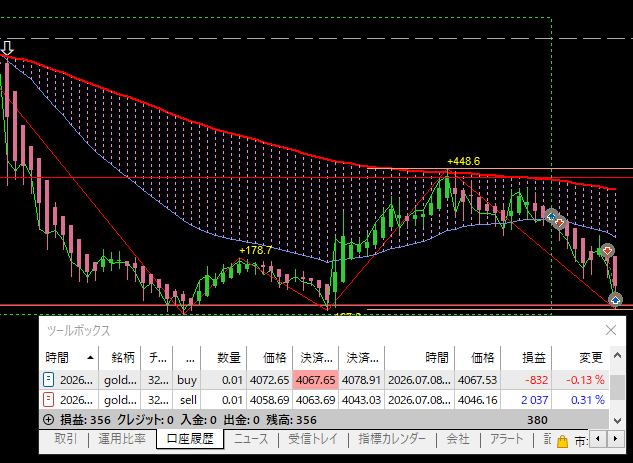Sort by the 銘柄 column header
Viewport: 633px width, 463px height.
[120, 357]
